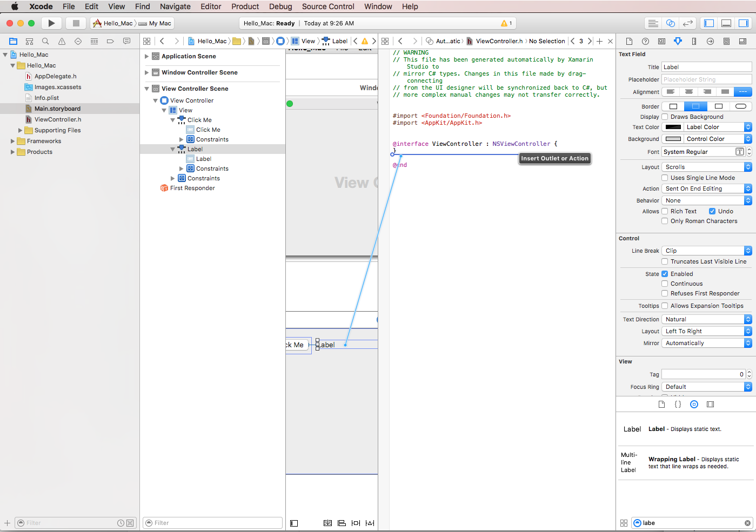Image resolution: width=756 pixels, height=532 pixels.
Task: Expand the Application Scene disclosure triangle
Action: tap(146, 56)
